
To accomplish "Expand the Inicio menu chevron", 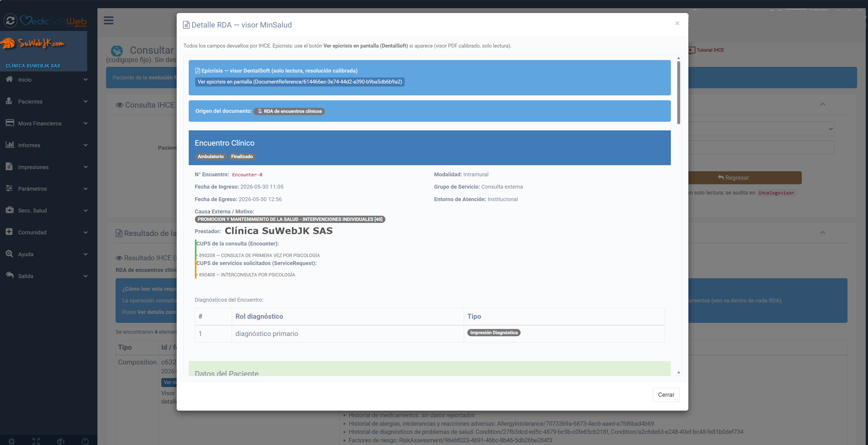I will click(86, 80).
